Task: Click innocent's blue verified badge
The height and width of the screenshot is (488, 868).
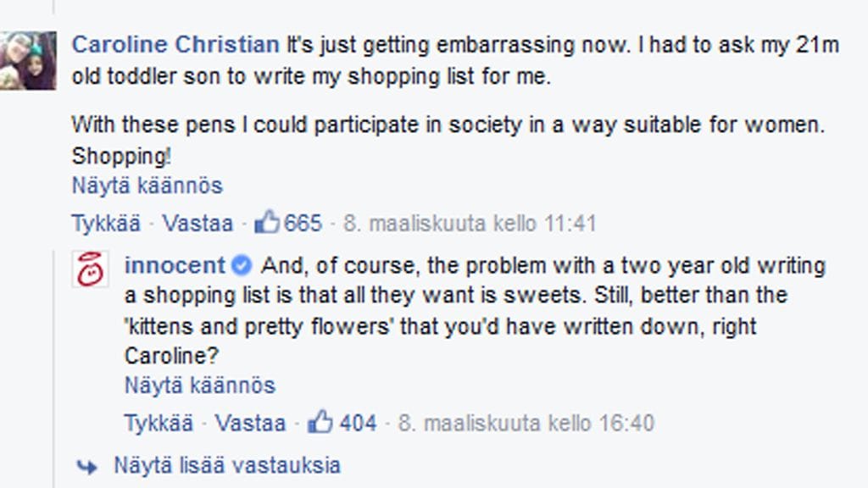Action: coord(242,266)
